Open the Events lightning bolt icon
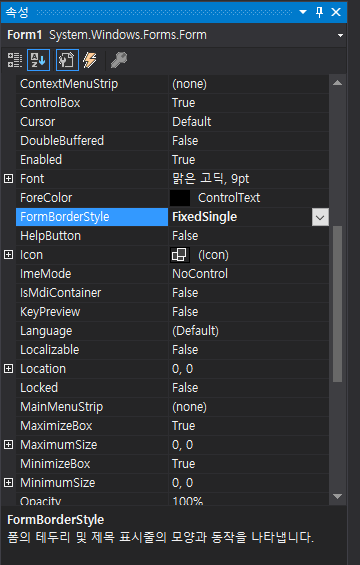This screenshot has height=565, width=360. [x=90, y=60]
